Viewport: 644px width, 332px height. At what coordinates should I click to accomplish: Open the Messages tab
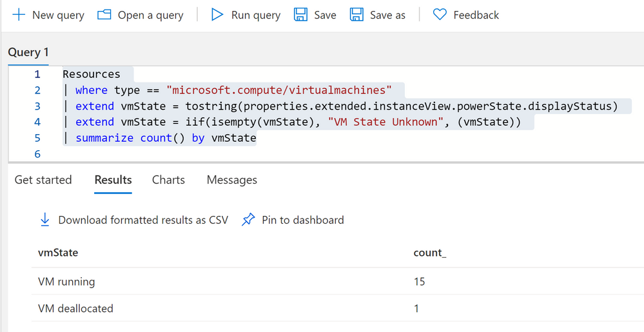[x=232, y=180]
